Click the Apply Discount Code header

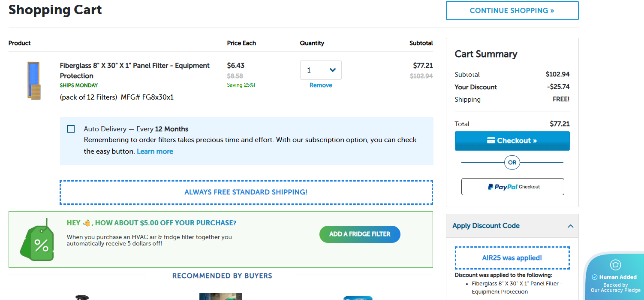pos(486,226)
